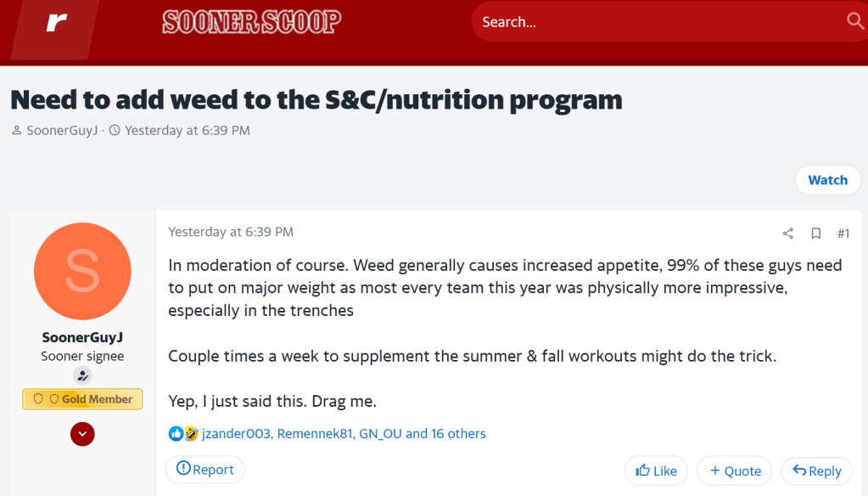Screen dimensions: 868x496
Task: Bookmark the post with bookmark icon
Action: [815, 234]
